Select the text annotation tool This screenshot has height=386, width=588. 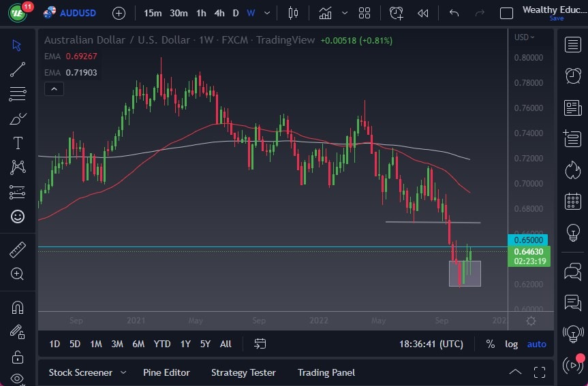18,143
